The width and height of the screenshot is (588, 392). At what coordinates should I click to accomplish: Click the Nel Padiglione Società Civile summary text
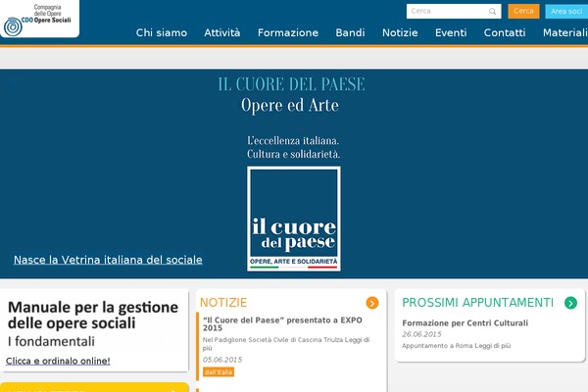click(286, 344)
